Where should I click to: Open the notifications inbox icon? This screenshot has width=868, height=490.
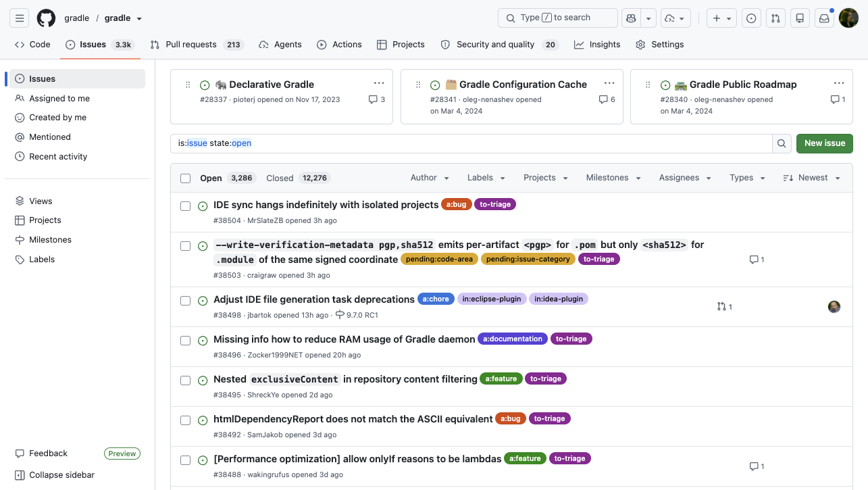[x=824, y=18]
